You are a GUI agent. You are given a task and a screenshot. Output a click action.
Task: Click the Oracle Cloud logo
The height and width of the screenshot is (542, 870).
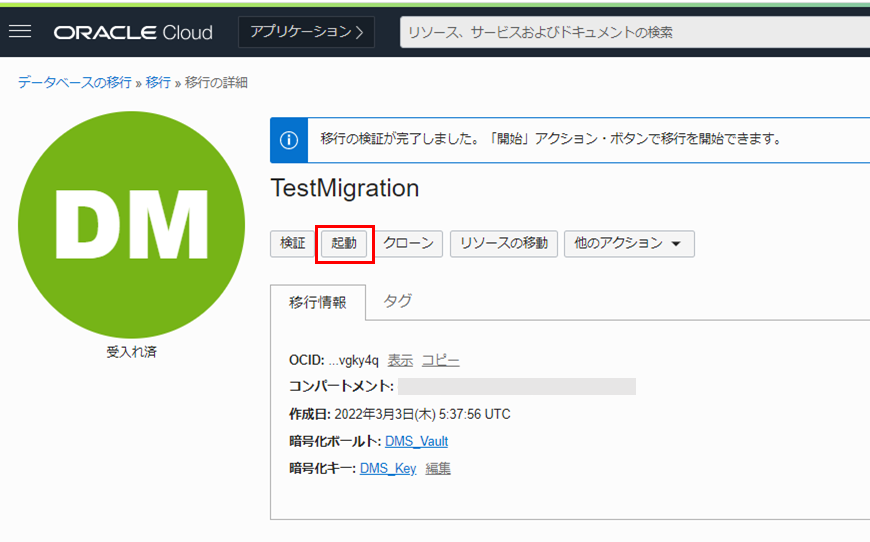[x=133, y=32]
